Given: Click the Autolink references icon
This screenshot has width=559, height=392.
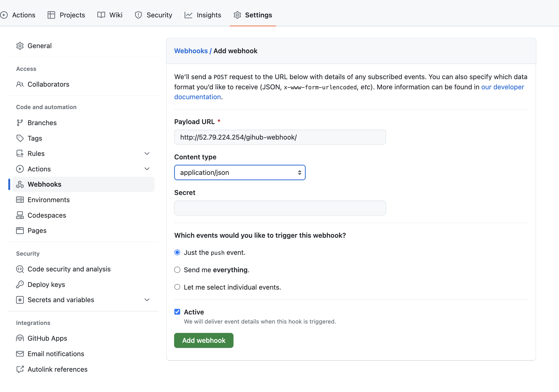Looking at the screenshot, I should pyautogui.click(x=20, y=369).
